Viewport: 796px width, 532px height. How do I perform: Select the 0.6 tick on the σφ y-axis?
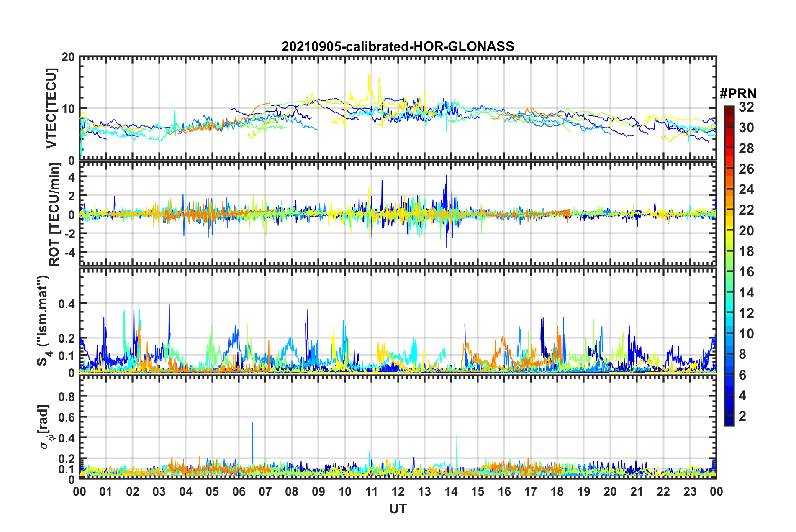[x=67, y=417]
